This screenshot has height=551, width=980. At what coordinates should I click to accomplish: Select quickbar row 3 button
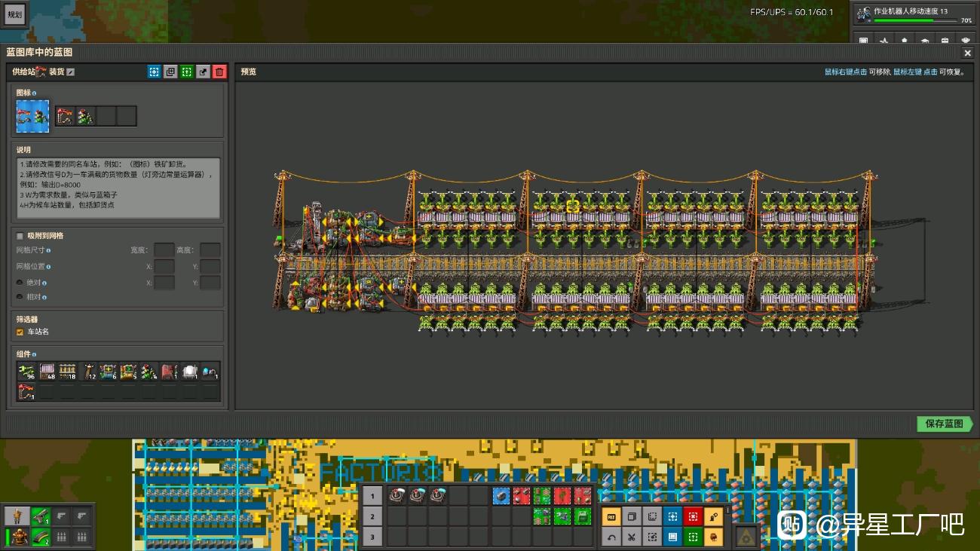tap(372, 537)
